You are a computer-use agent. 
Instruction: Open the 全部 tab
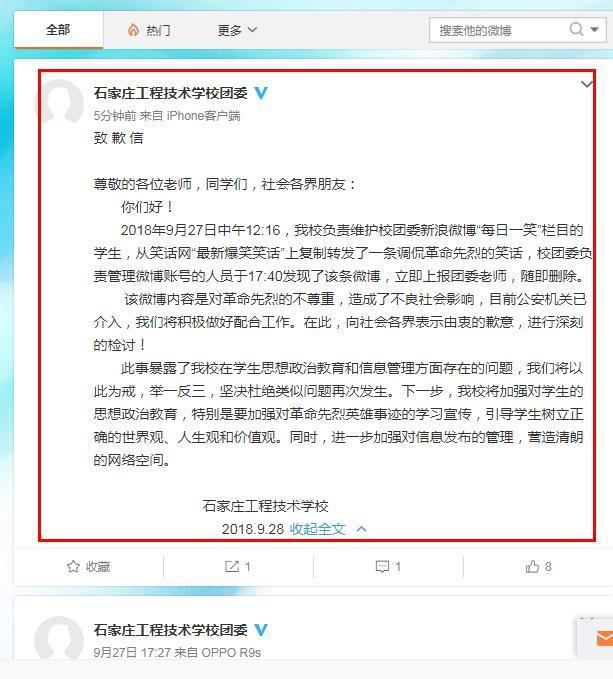58,30
